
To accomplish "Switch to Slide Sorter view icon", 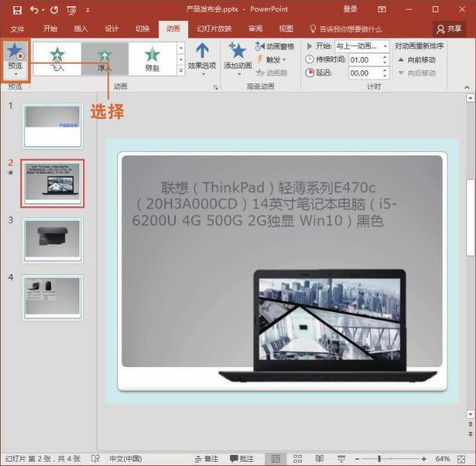I will point(298,459).
